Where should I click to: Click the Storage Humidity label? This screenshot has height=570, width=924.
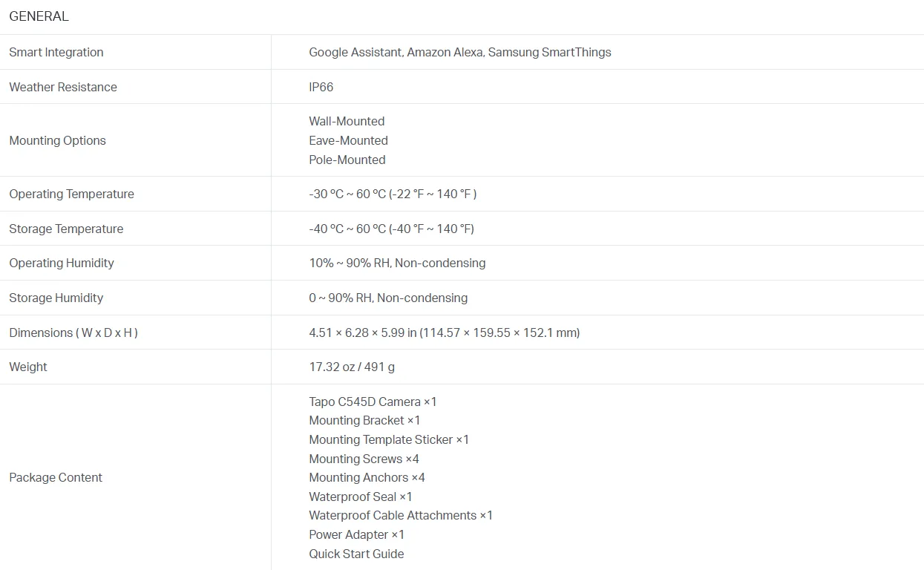click(x=56, y=298)
